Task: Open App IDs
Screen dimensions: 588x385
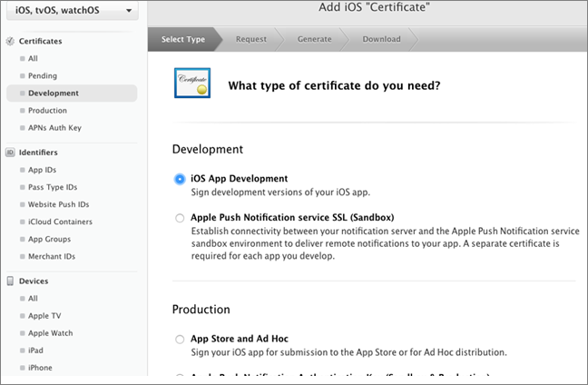Action: (x=42, y=170)
